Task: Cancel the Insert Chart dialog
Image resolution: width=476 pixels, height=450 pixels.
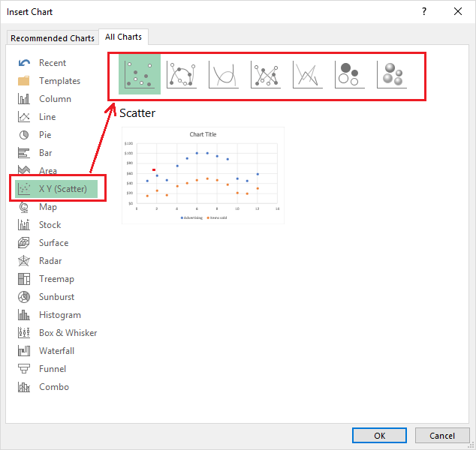Action: (442, 436)
